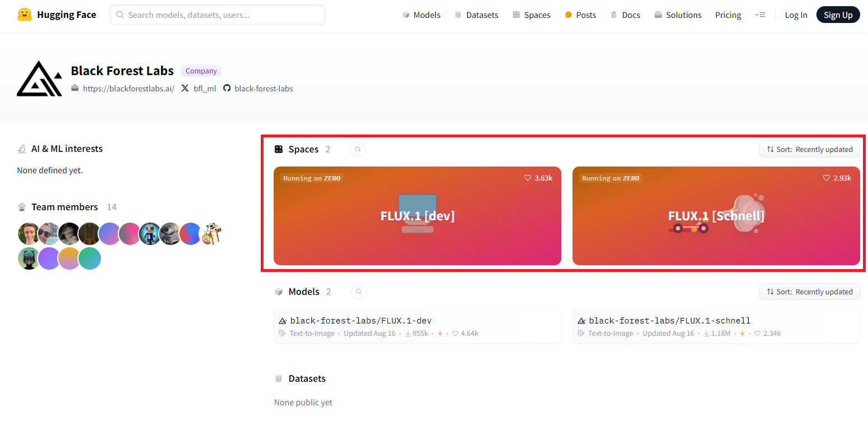Click the download icon on FLUX.1-dev model
This screenshot has width=868, height=430.
408,333
